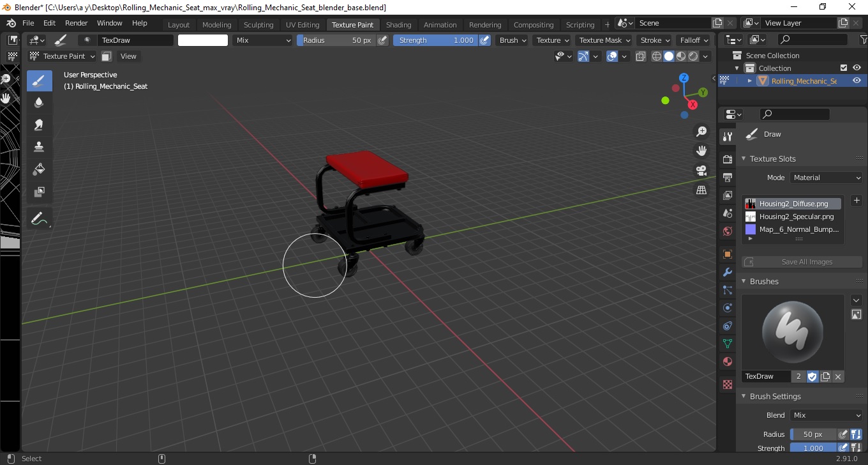Toggle fake user shield for TexDraw
Image resolution: width=868 pixels, height=465 pixels.
(812, 377)
